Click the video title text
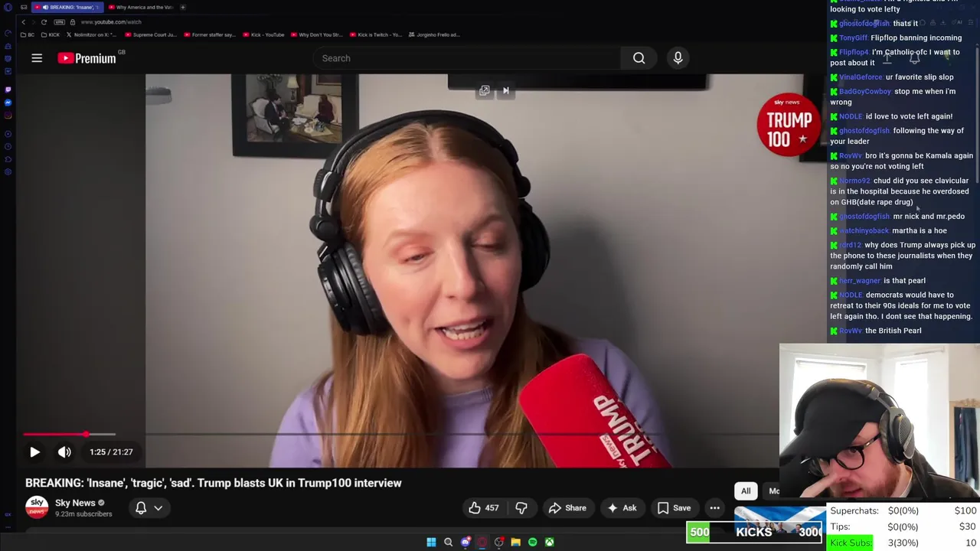980x551 pixels. pyautogui.click(x=214, y=484)
